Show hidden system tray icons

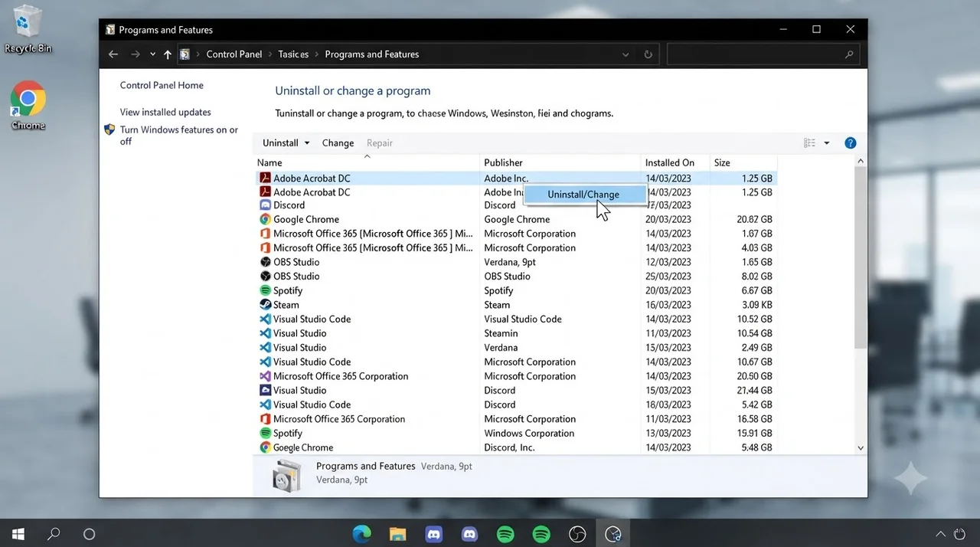tap(941, 534)
